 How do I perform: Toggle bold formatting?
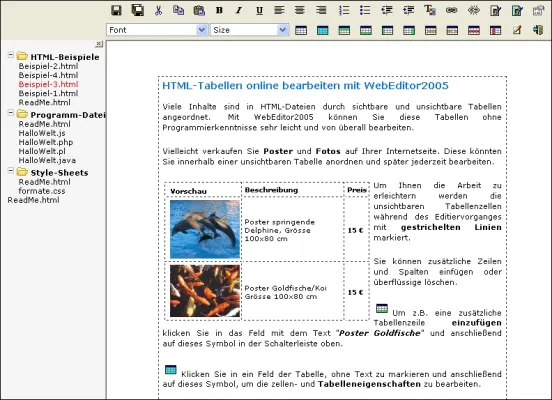(219, 11)
